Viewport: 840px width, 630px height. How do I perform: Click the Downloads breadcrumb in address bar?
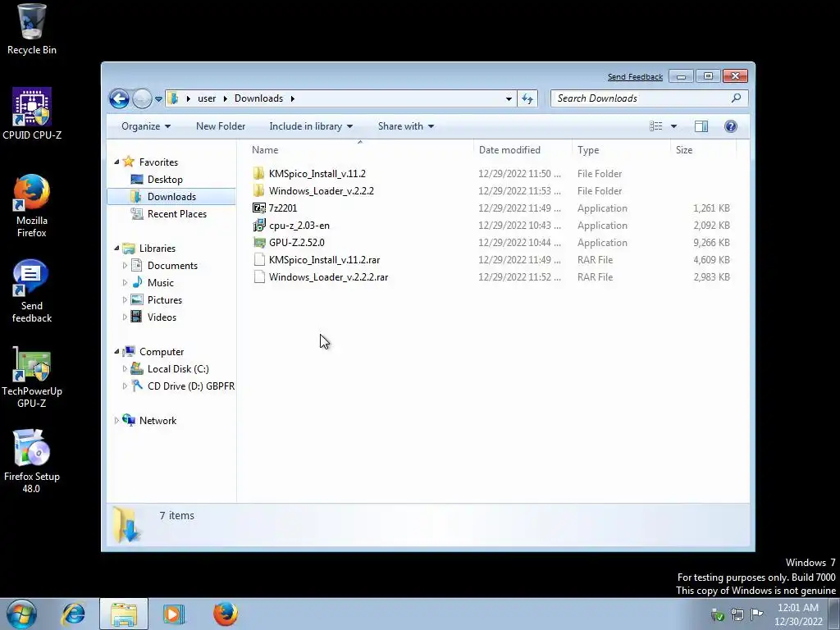tap(258, 98)
